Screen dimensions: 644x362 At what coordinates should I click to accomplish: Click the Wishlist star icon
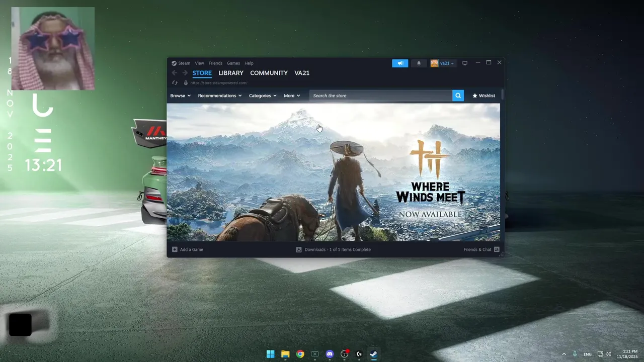coord(474,96)
